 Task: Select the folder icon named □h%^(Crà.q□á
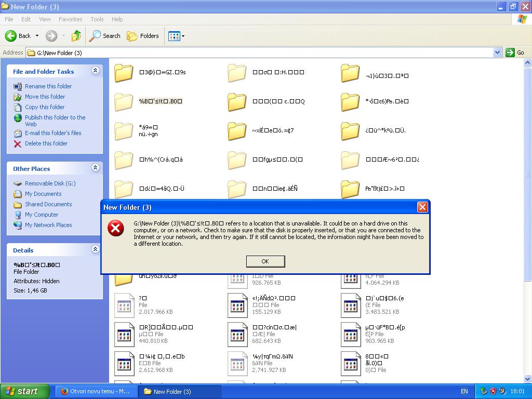click(124, 160)
